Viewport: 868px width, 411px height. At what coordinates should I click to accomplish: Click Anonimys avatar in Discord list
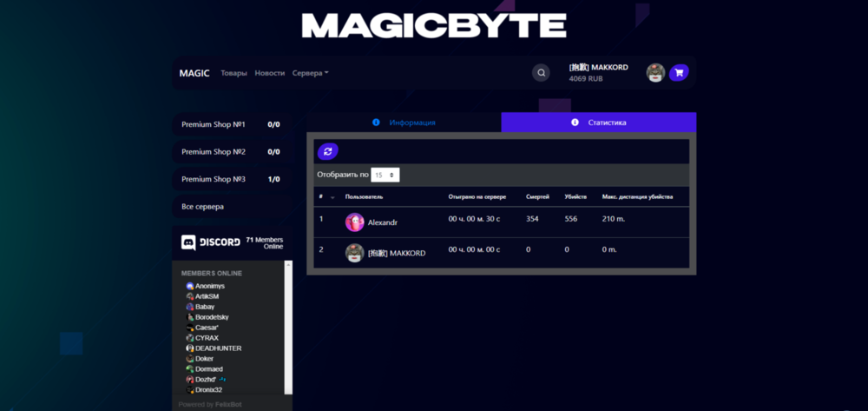click(190, 287)
